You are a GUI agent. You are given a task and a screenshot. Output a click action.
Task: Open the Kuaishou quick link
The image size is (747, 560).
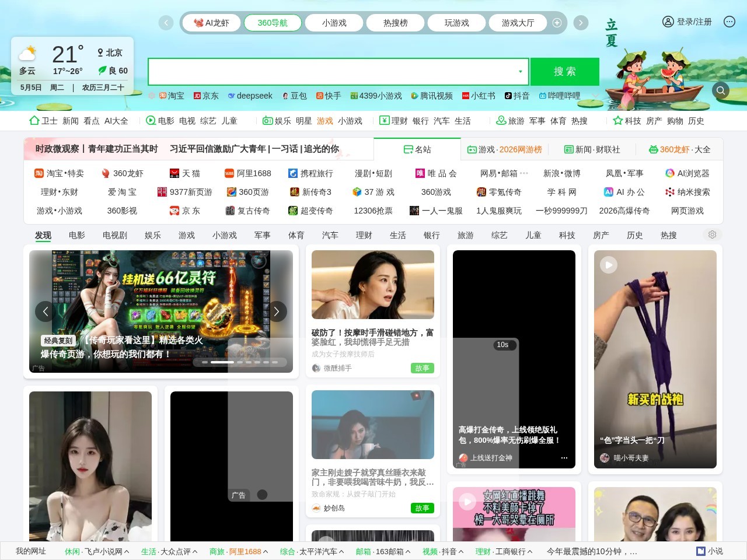[329, 96]
